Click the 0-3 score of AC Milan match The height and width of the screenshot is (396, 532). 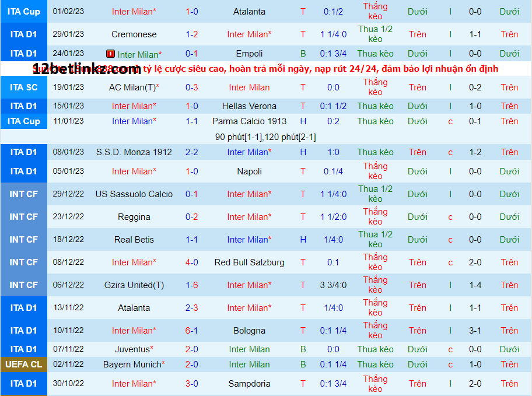(x=191, y=87)
